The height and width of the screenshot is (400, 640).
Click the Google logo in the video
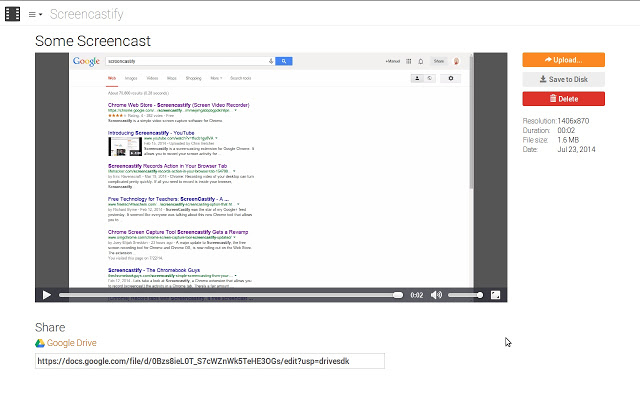point(86,61)
